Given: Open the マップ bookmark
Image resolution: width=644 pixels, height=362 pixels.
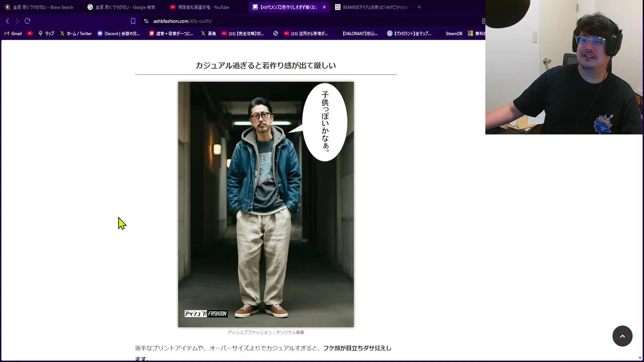Looking at the screenshot, I should tap(46, 34).
